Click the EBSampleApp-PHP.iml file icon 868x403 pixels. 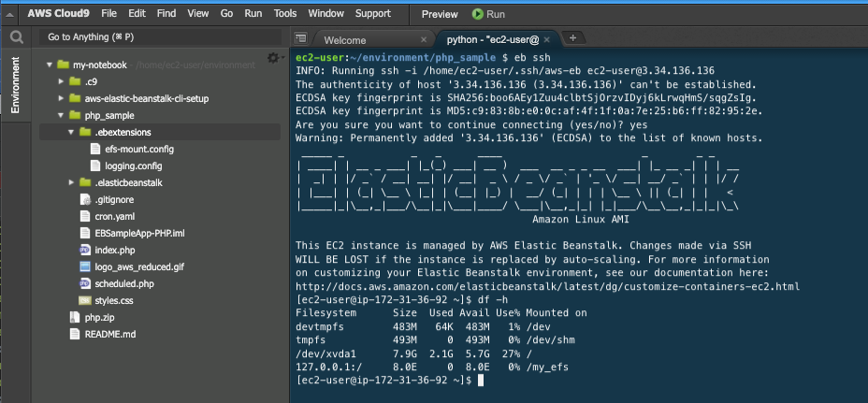85,233
